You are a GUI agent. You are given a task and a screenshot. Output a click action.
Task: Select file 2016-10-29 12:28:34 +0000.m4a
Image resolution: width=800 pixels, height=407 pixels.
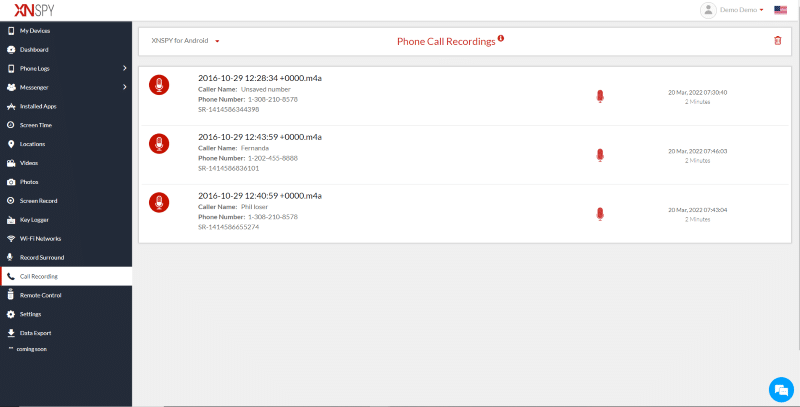tap(260, 78)
